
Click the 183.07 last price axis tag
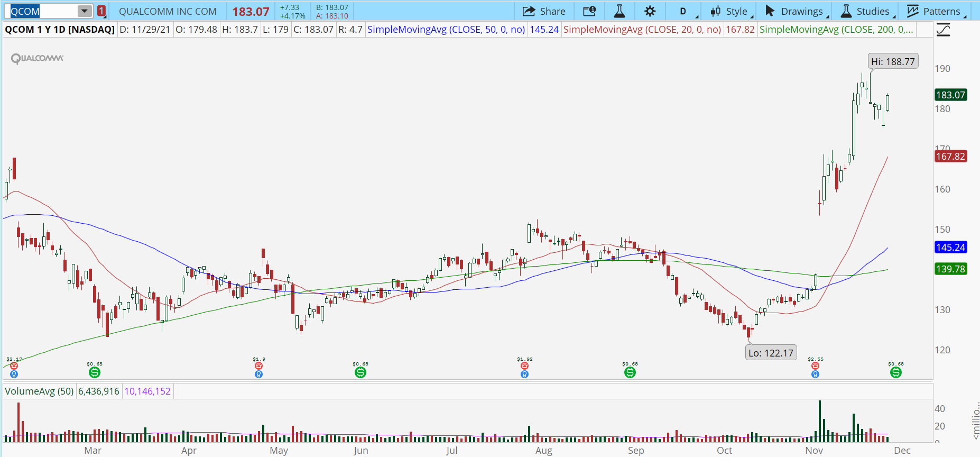click(951, 95)
